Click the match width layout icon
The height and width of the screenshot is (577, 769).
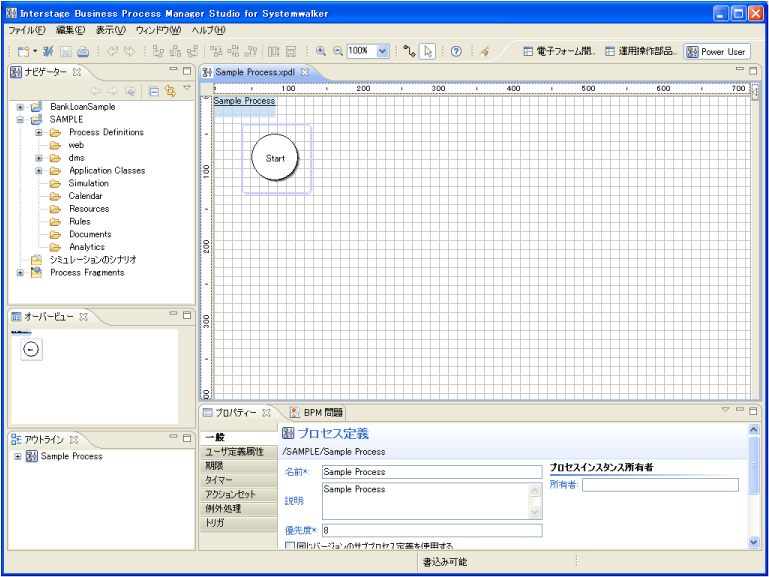coord(273,51)
